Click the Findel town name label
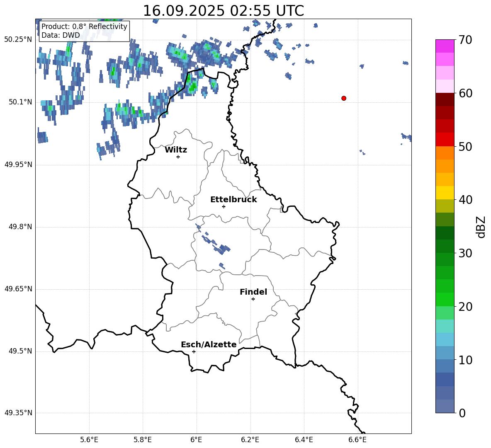The width and height of the screenshot is (491, 448). click(x=253, y=292)
